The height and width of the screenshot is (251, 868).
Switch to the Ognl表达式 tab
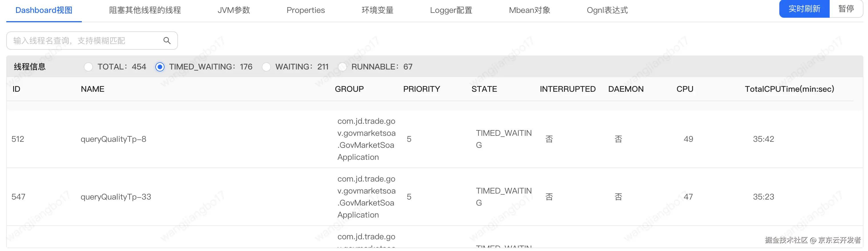607,10
